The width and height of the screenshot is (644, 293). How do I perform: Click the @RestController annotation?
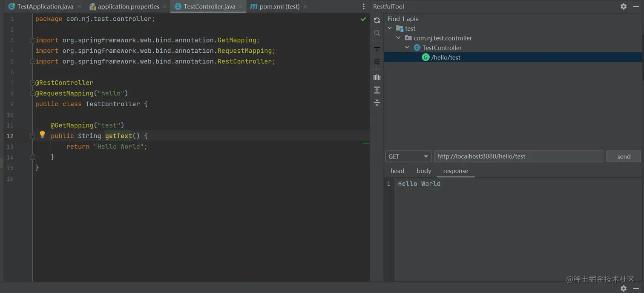point(64,83)
